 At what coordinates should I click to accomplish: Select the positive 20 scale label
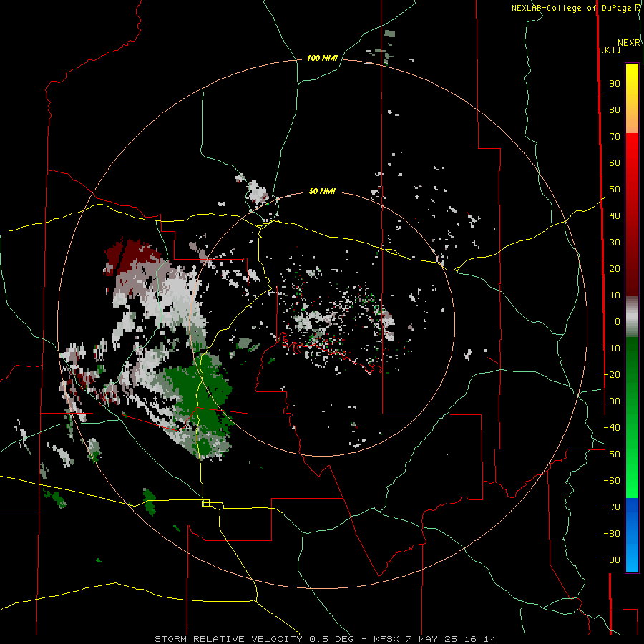point(615,269)
